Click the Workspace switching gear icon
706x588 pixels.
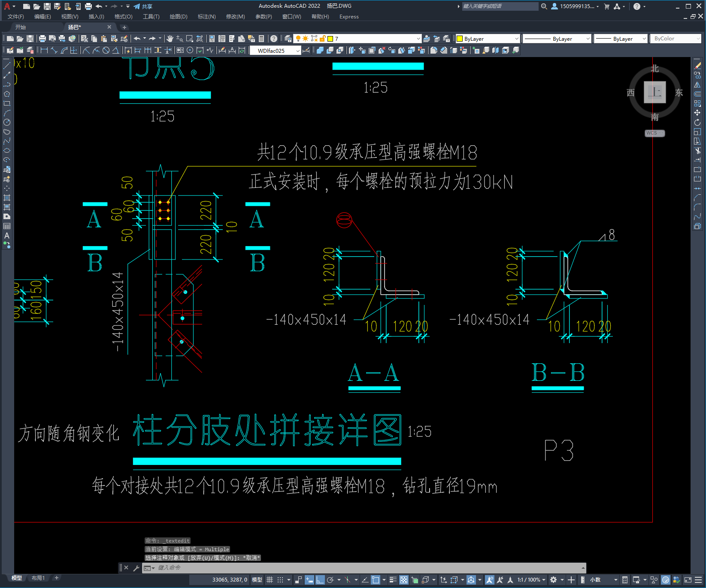coord(554,580)
